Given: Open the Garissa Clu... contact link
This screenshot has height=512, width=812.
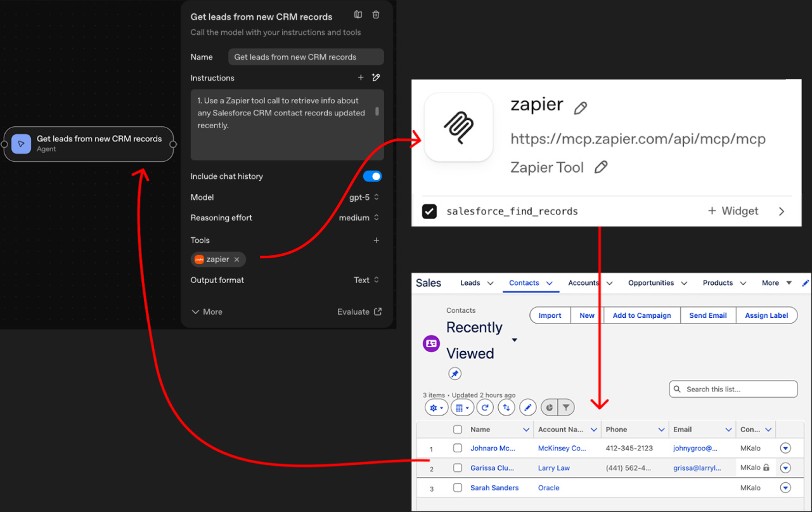Looking at the screenshot, I should pyautogui.click(x=493, y=468).
